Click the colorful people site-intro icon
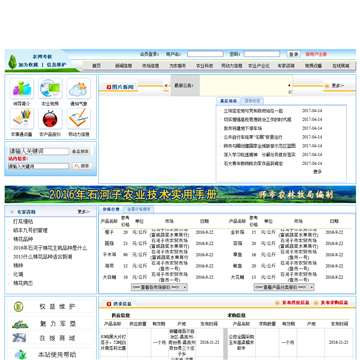 tap(22, 88)
